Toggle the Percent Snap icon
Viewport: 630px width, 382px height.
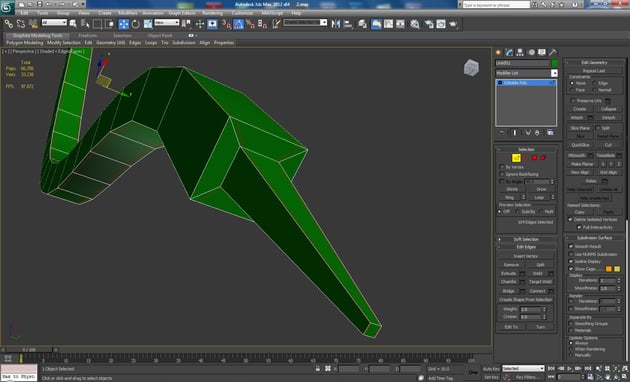[250, 24]
